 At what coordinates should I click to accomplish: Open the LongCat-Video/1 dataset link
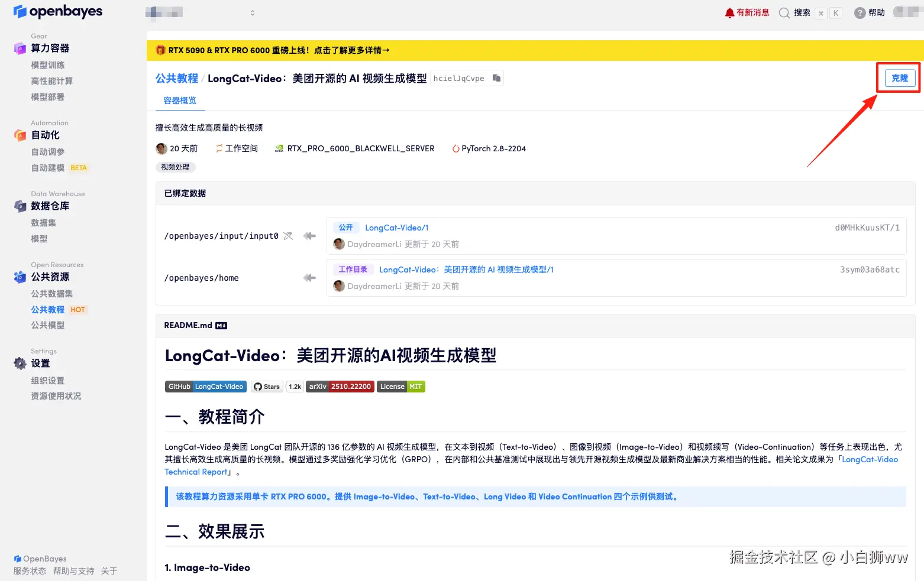(397, 228)
